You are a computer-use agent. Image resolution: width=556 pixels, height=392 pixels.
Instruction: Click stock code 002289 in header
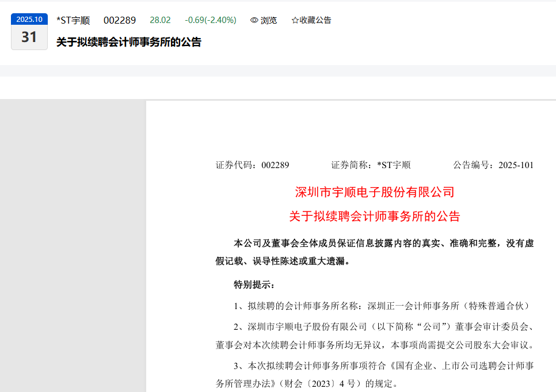tap(120, 20)
